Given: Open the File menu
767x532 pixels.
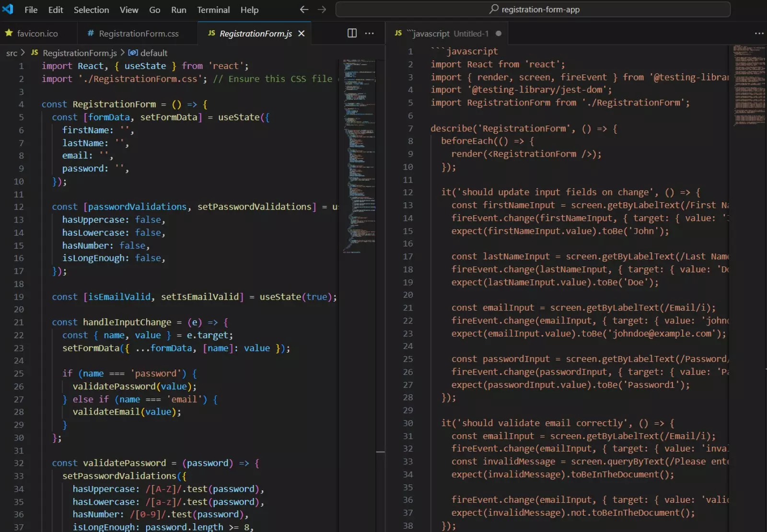Looking at the screenshot, I should click(31, 10).
